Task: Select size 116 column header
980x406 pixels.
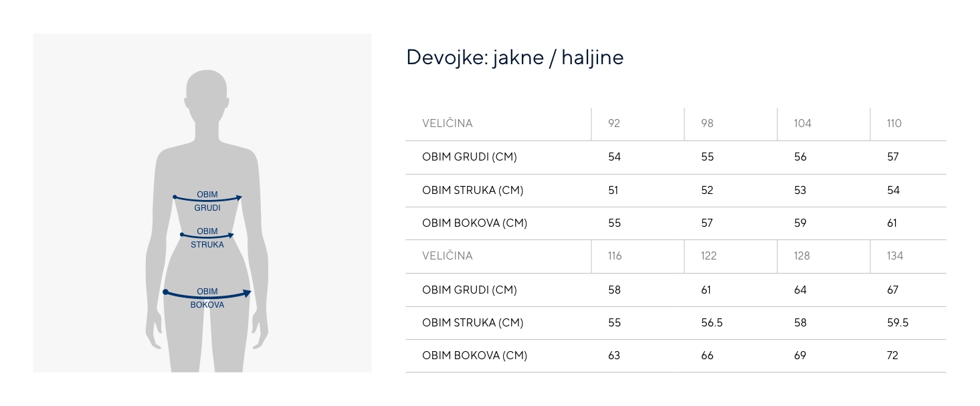Action: [615, 256]
